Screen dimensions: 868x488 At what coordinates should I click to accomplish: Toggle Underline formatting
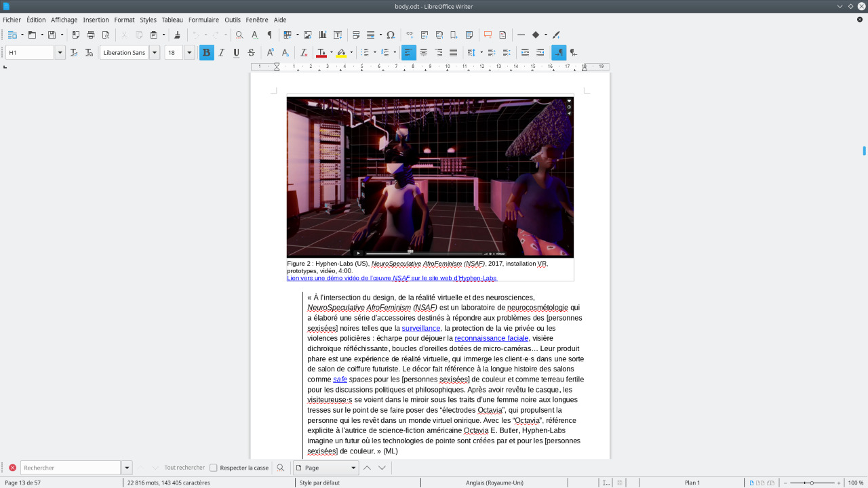tap(236, 52)
